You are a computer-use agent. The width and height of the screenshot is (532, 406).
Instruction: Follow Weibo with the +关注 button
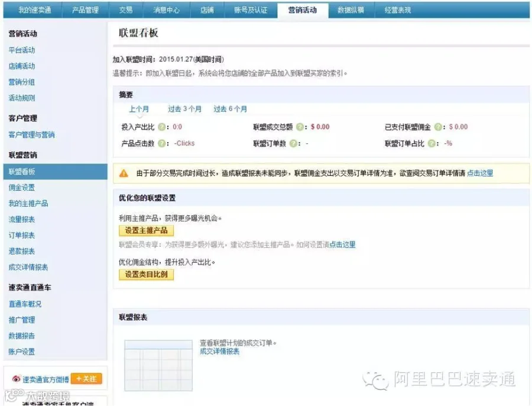pos(86,379)
